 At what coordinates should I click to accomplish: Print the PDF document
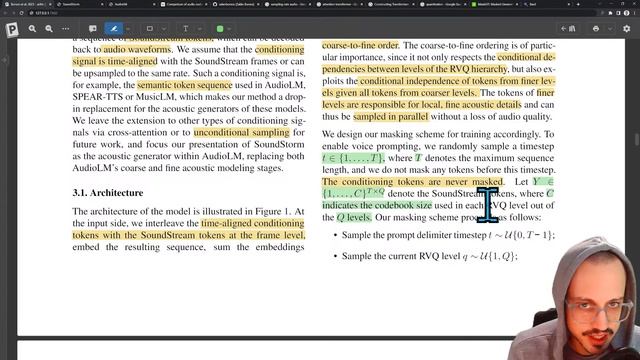596,29
